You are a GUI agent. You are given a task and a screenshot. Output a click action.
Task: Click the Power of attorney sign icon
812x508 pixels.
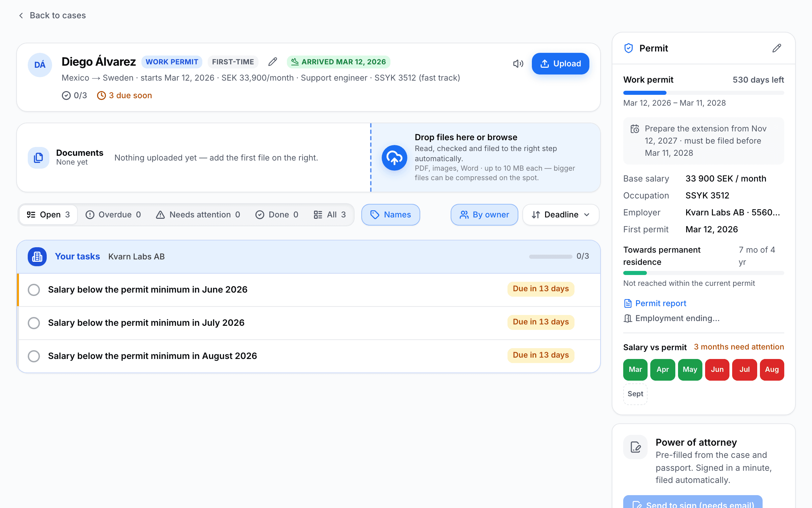[635, 447]
